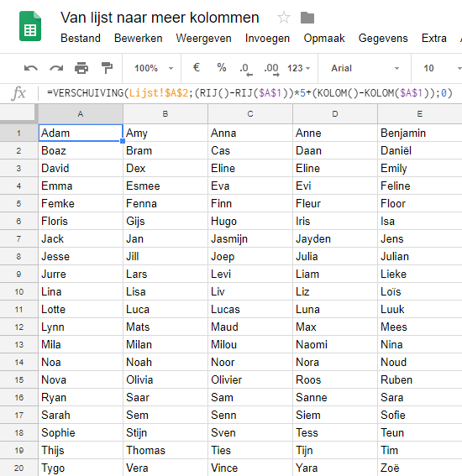Click cell containing 'Mats'
The height and width of the screenshot is (476, 462).
pos(165,327)
